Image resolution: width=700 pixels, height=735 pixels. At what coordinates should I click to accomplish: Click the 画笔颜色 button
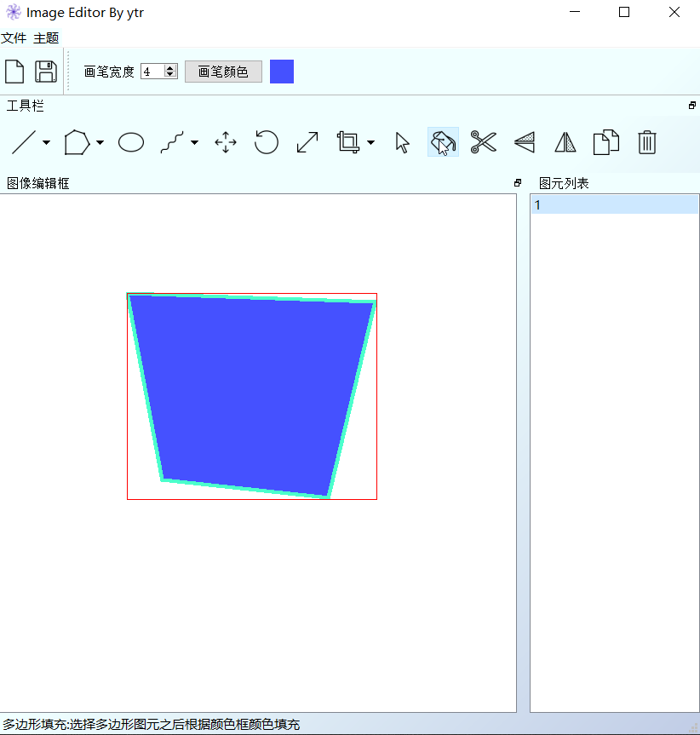click(x=223, y=72)
